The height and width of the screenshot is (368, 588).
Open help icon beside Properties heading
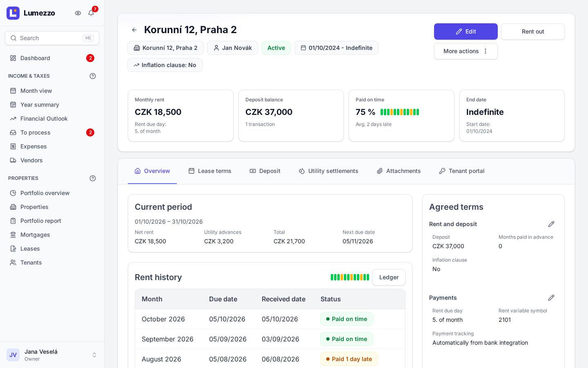(x=93, y=178)
